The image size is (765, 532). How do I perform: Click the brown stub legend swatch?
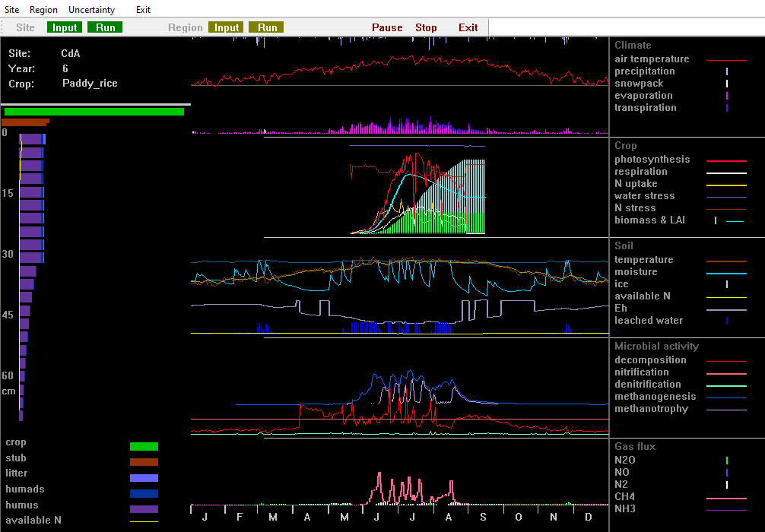[144, 462]
